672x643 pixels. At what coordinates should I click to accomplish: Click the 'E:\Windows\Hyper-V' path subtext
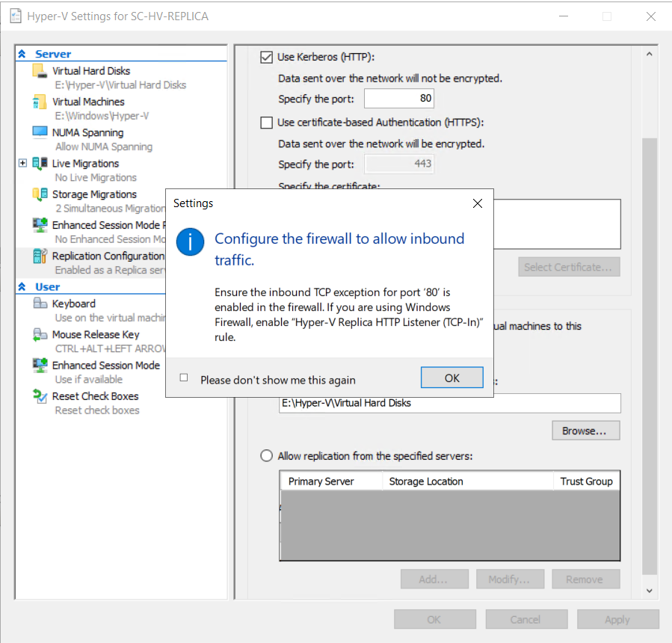[102, 116]
